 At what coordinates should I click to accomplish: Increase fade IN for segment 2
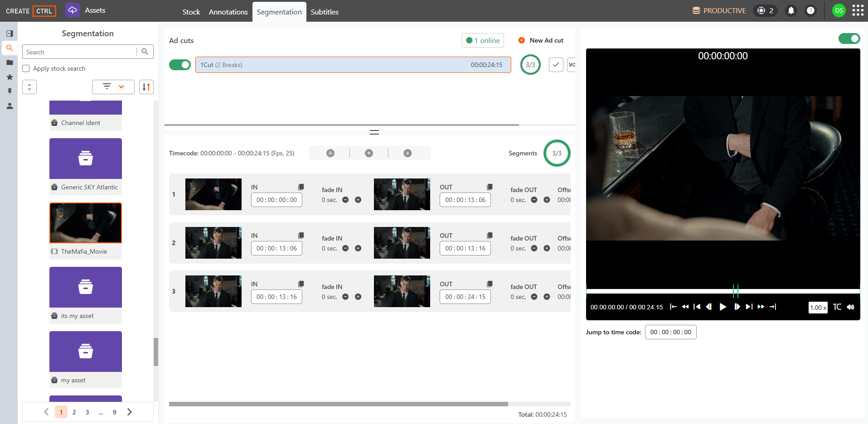pos(358,248)
